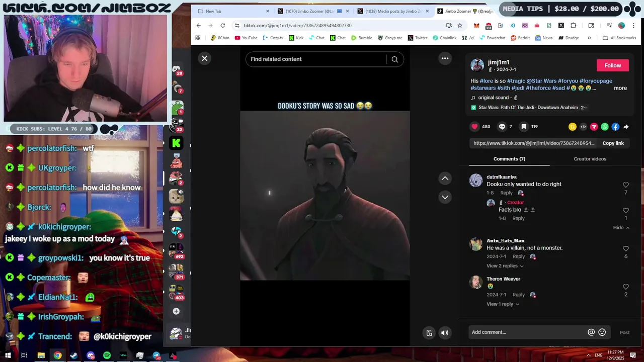Save video with bookmark icon

click(524, 127)
